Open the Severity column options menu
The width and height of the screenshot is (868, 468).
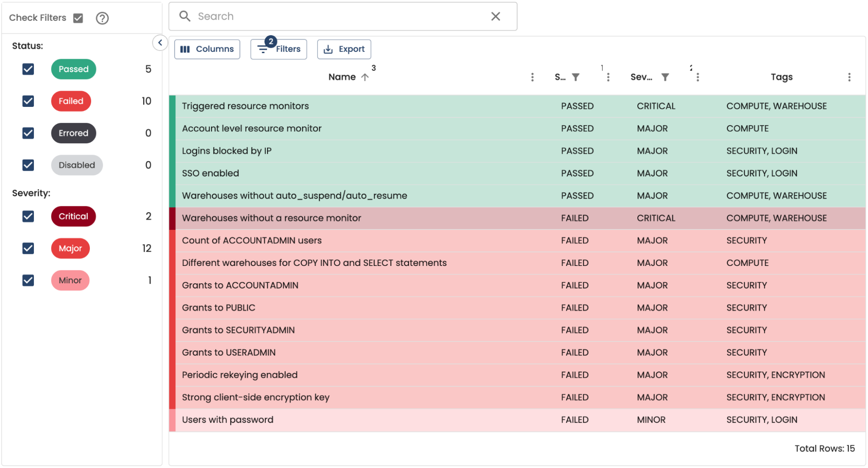click(x=698, y=77)
